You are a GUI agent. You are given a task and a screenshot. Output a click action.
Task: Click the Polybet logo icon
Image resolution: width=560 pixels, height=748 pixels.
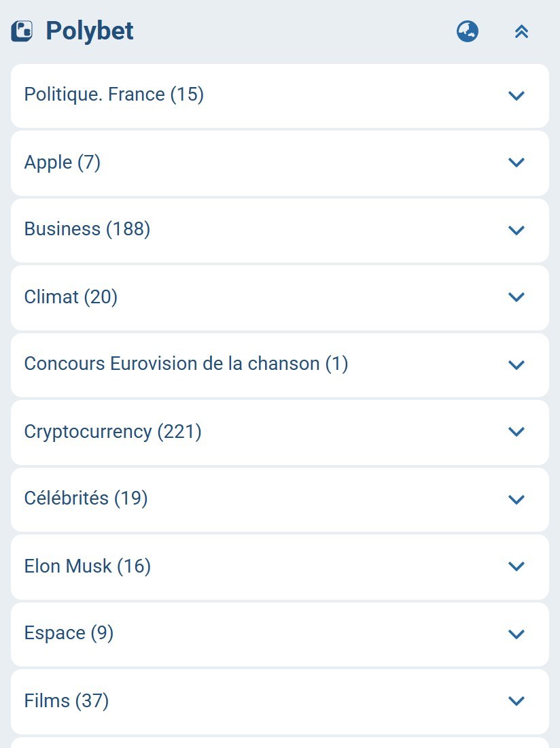click(x=22, y=31)
